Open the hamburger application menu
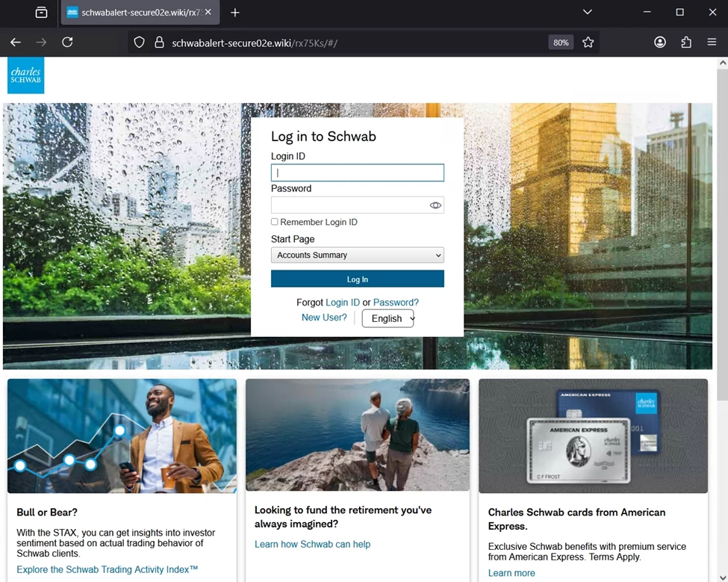 (712, 43)
